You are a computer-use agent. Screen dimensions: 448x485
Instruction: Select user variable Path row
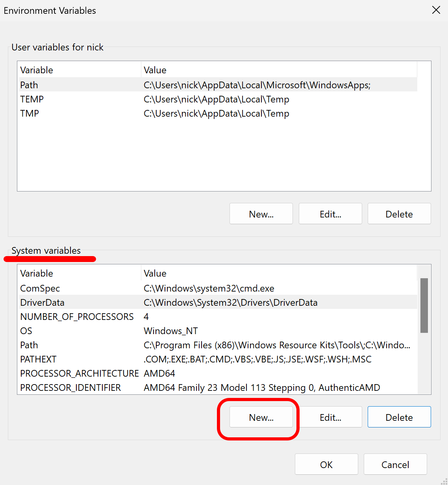coord(218,85)
